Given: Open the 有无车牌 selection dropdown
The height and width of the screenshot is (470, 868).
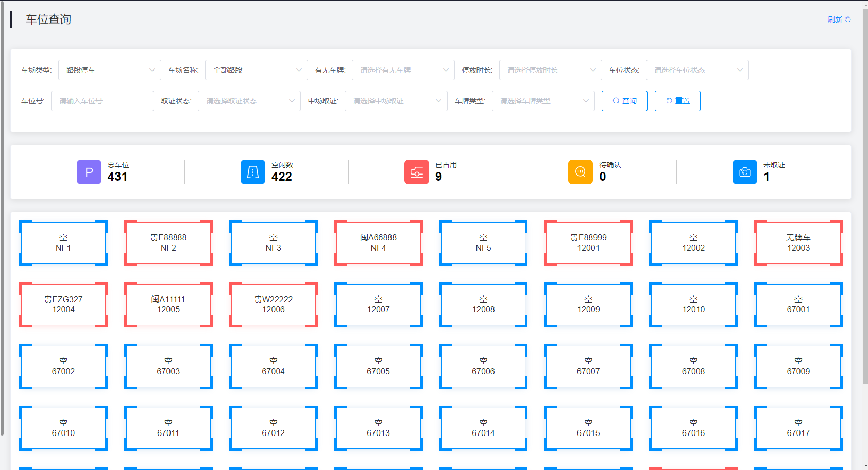Looking at the screenshot, I should 403,70.
